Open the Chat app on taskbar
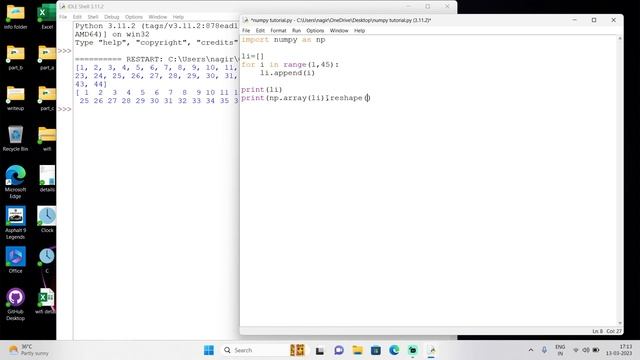 pos(338,350)
